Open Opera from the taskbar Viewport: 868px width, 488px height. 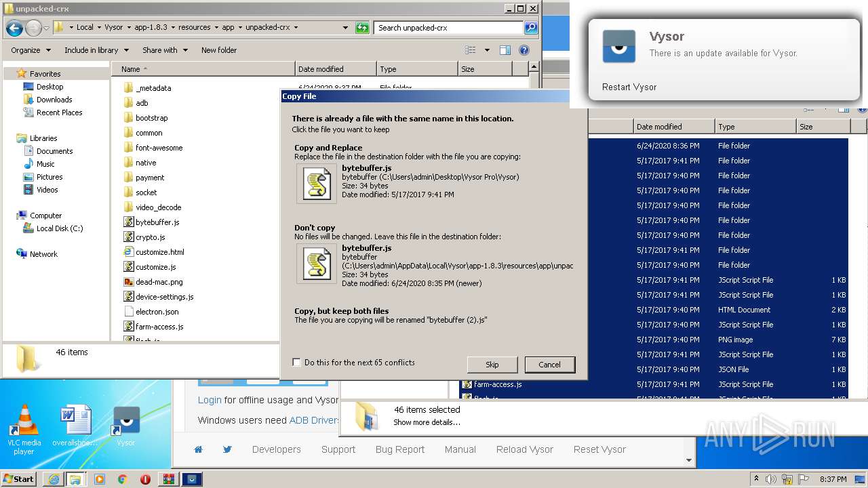145,479
